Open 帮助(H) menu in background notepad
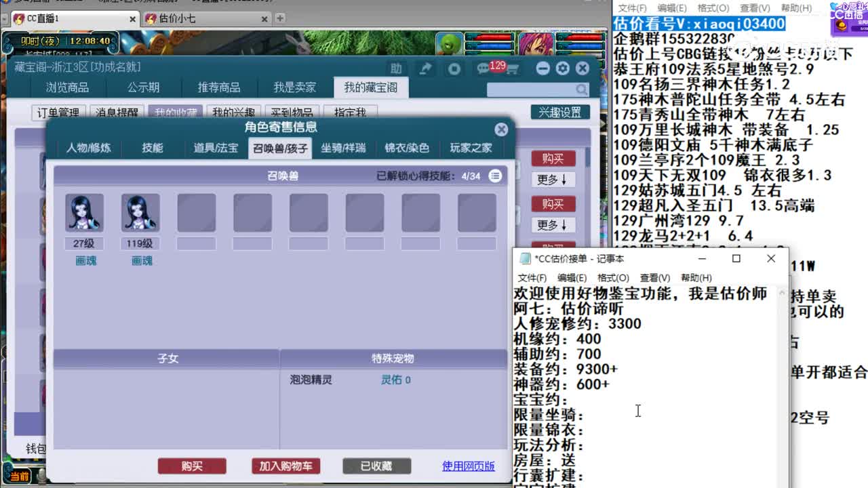 796,8
